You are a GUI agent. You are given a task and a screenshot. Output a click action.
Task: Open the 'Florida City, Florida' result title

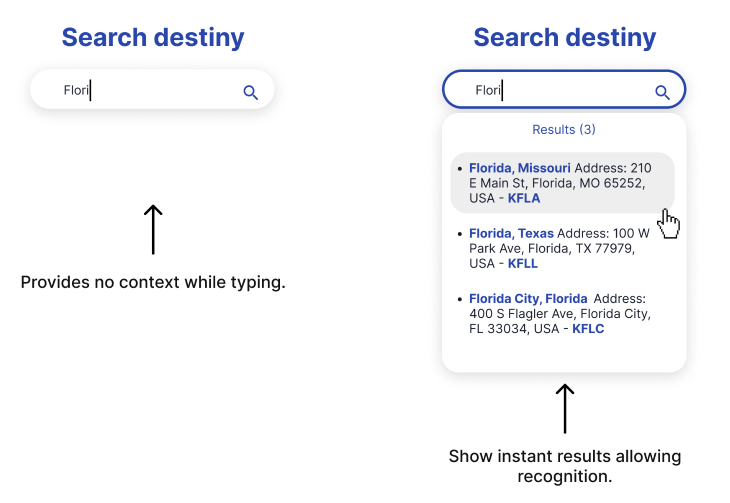click(529, 299)
